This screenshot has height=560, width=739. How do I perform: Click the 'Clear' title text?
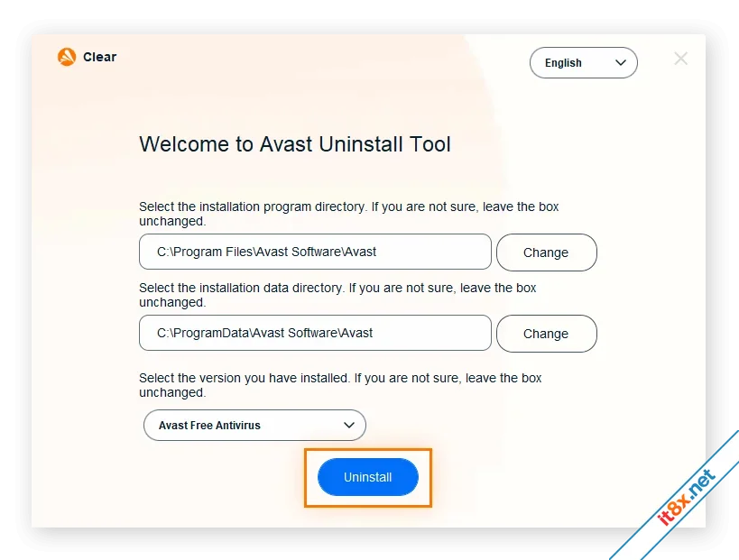99,57
